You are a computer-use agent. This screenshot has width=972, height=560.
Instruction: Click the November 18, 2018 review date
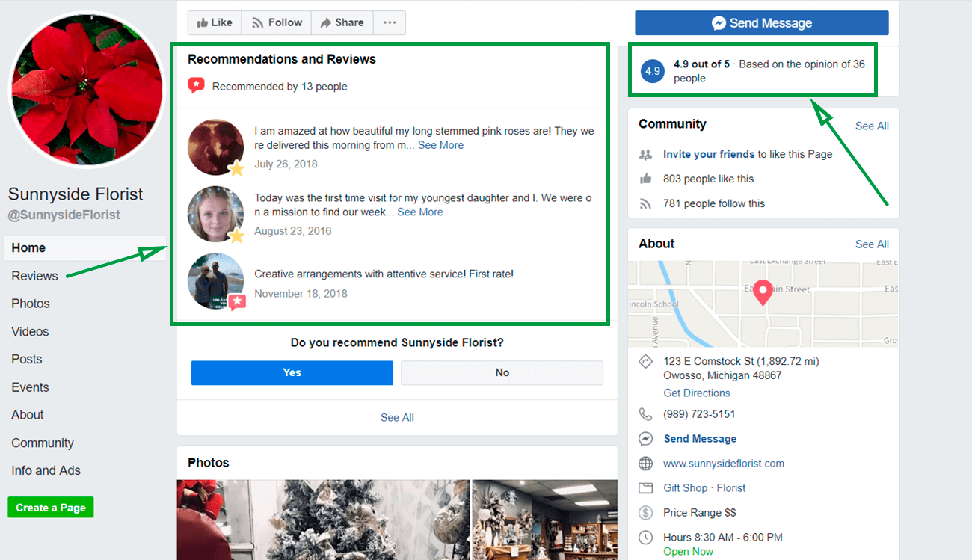coord(301,294)
